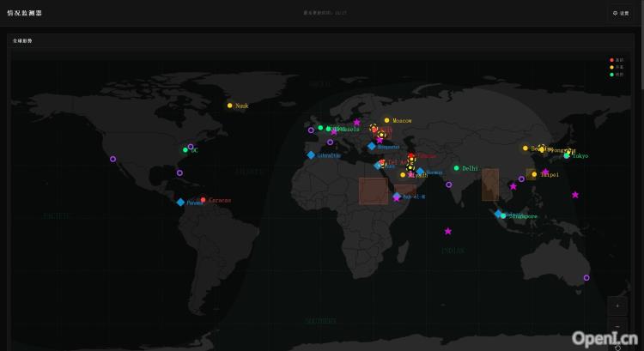644x351 pixels.
Task: Open the settings button in the header
Action: pos(621,13)
